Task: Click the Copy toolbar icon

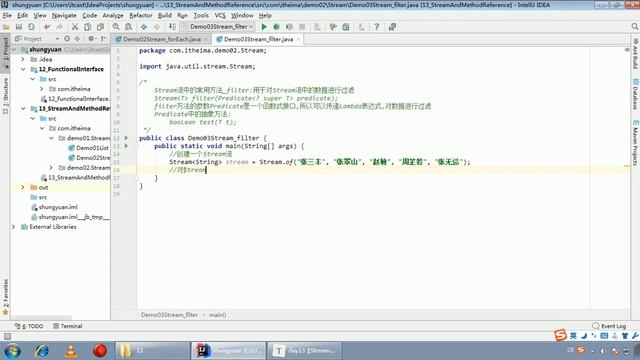Action: coord(87,27)
